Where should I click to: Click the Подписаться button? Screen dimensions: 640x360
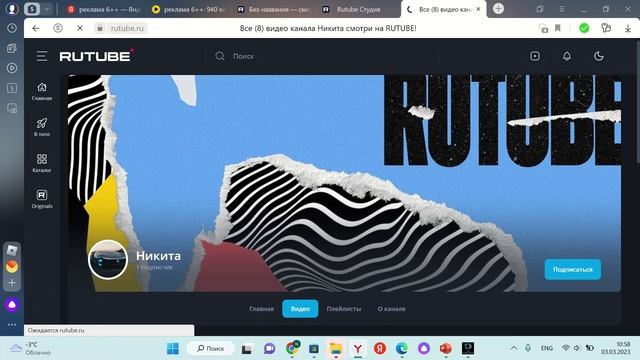[x=573, y=269]
